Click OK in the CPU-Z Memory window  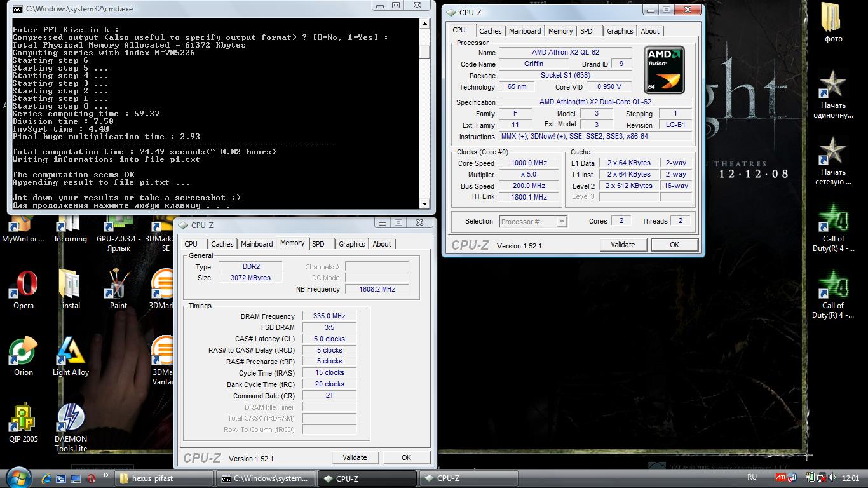click(406, 457)
